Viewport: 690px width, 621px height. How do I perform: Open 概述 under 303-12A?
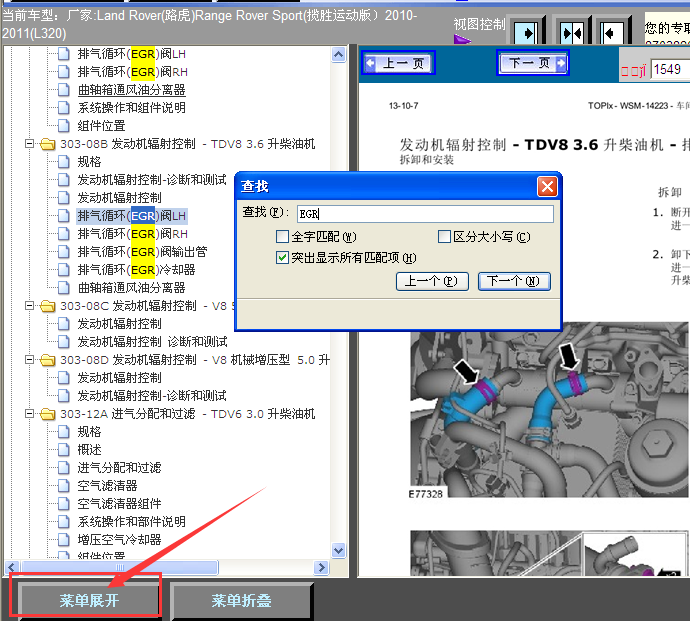point(89,450)
